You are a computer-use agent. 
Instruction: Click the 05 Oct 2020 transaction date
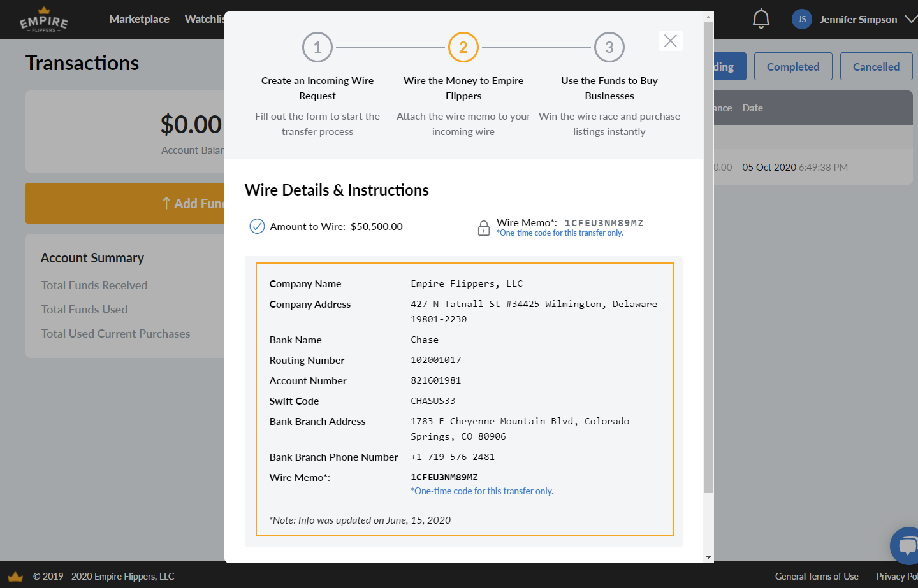point(769,167)
